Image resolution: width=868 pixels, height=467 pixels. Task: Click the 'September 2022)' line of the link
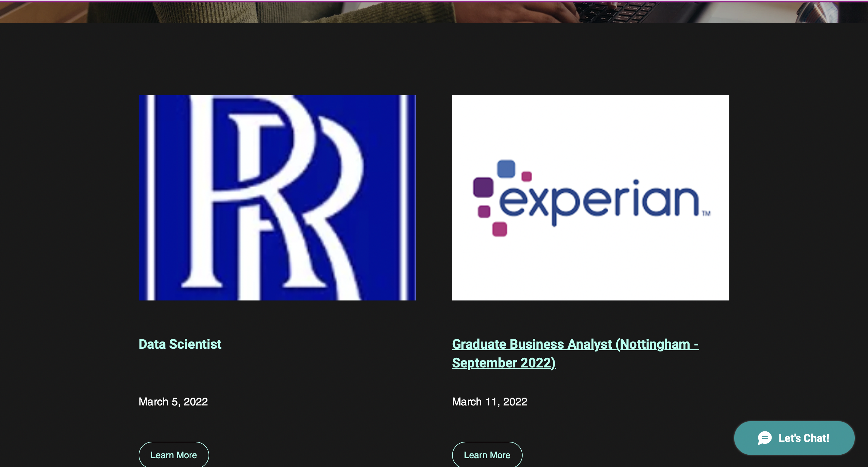click(x=503, y=363)
